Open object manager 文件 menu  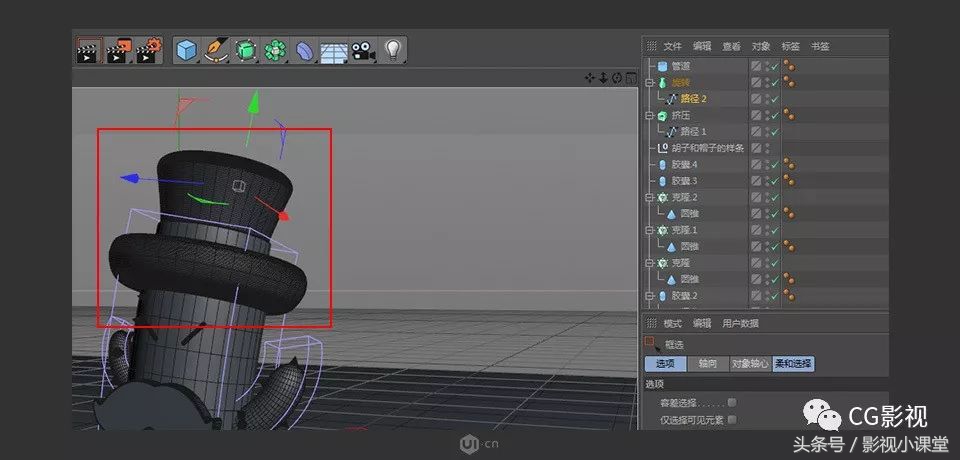(x=672, y=46)
